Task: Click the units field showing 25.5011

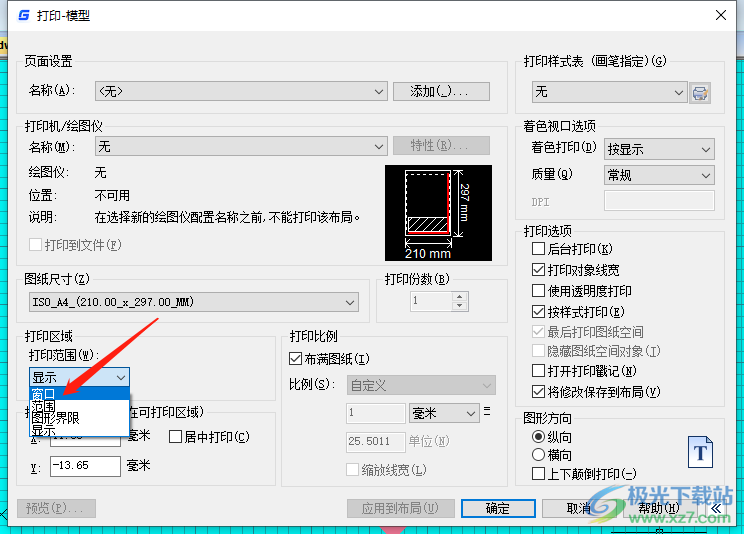Action: point(375,441)
